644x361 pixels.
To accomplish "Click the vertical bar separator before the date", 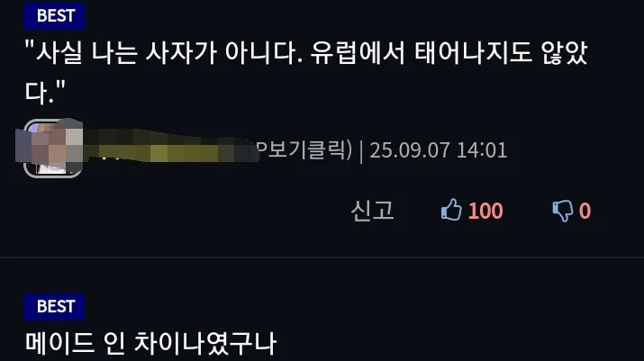I will click(361, 150).
